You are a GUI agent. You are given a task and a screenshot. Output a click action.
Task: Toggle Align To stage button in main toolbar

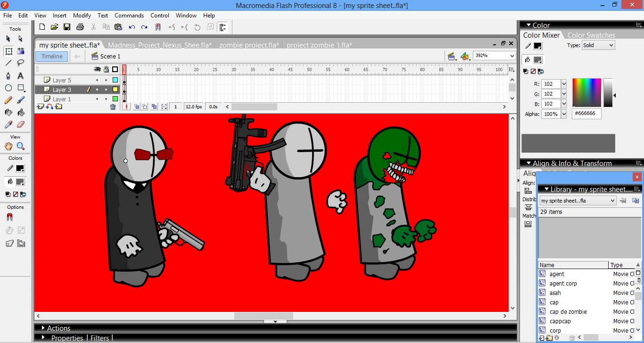click(223, 27)
